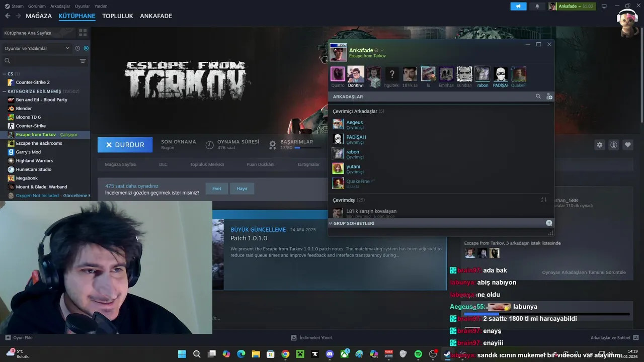Viewport: 644px width, 362px height.
Task: Open the Mağaza Sayfası link
Action: pos(120,164)
